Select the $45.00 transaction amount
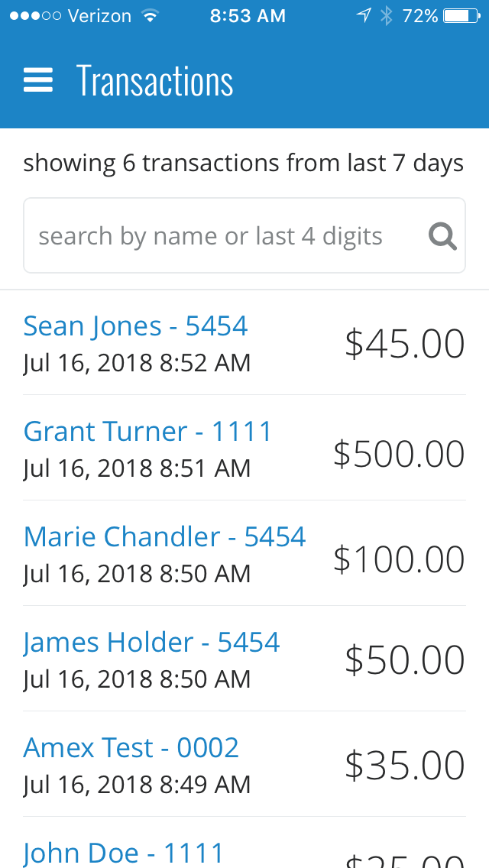 point(404,344)
